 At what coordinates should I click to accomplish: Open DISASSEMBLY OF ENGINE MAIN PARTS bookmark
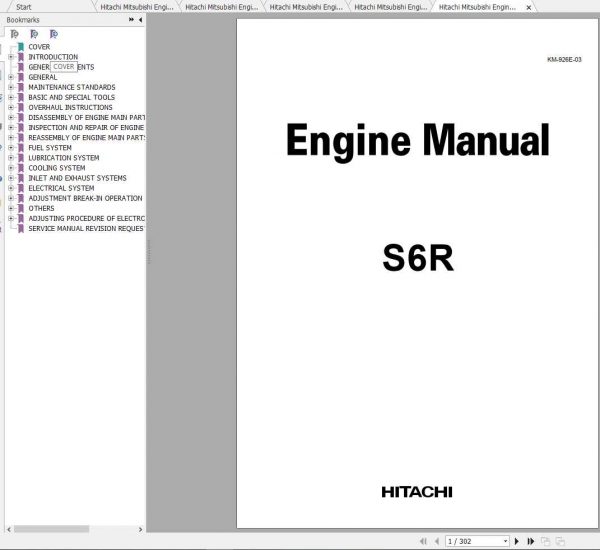tap(86, 118)
